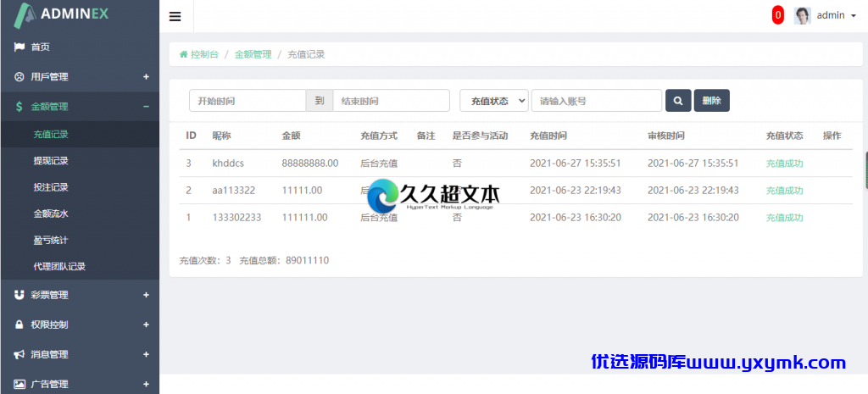Focus the 请输入账号 account field

597,101
